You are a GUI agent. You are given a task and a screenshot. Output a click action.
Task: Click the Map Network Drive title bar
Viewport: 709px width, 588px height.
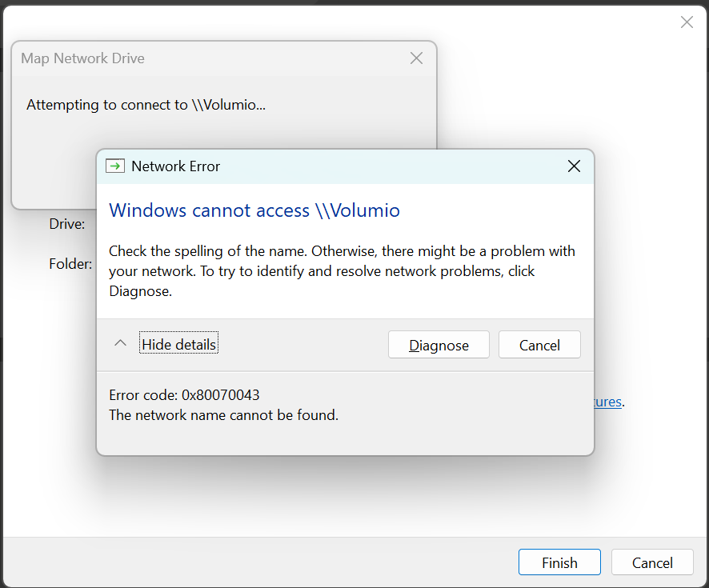(x=200, y=58)
